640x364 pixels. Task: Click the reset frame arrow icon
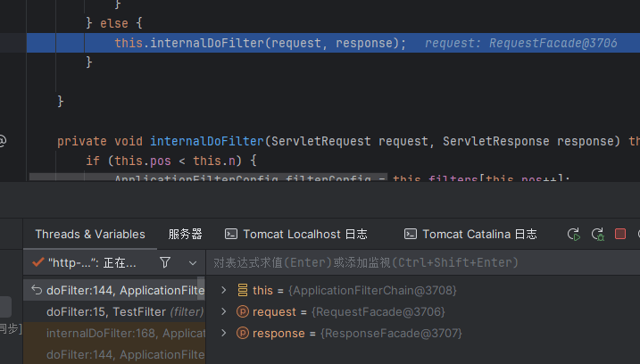(36, 290)
